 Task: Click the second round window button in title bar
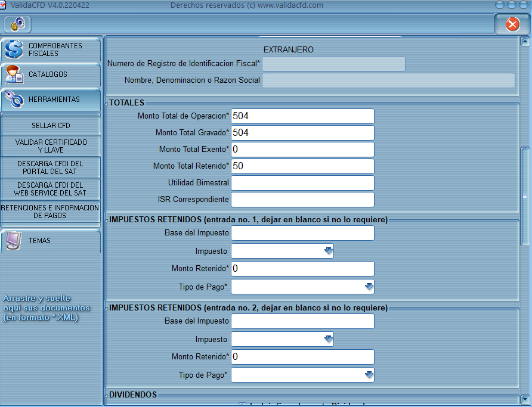point(512,5)
